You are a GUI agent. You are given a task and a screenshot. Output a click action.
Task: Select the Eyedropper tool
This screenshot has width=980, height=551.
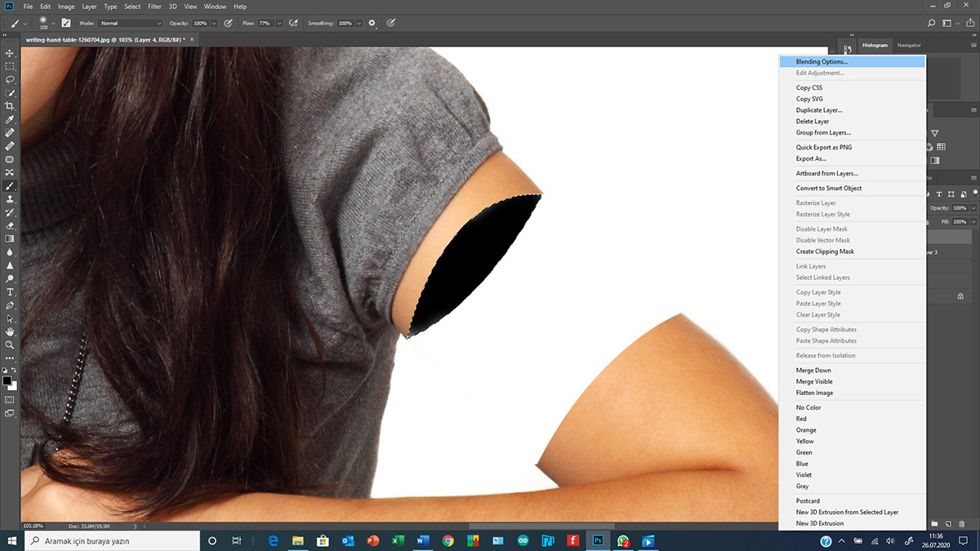click(x=10, y=120)
